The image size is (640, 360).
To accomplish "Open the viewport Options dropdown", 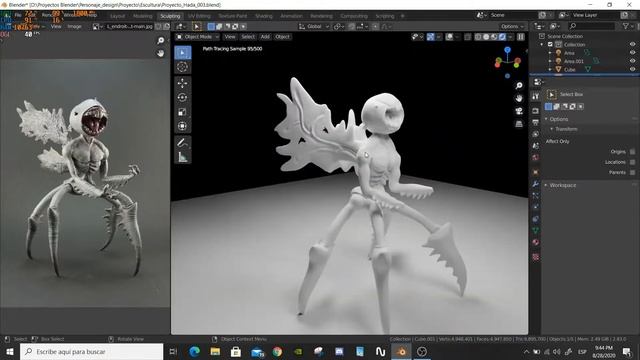I will (x=512, y=27).
